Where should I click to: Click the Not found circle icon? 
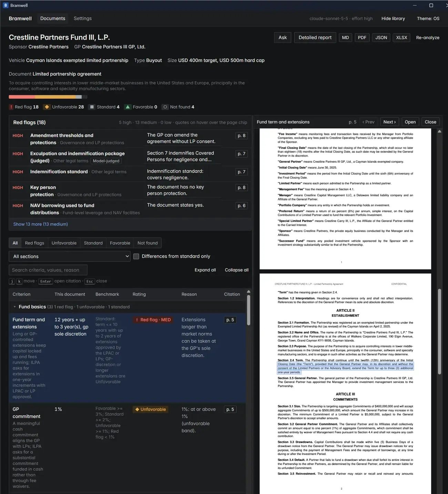165,107
